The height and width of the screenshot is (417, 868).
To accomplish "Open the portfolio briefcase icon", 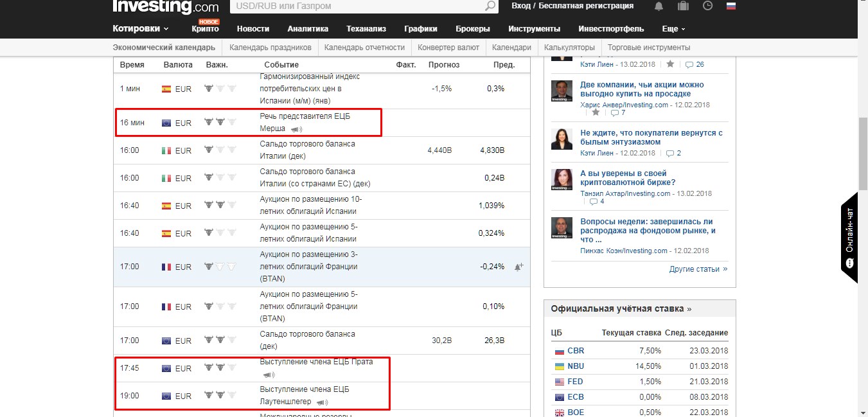I will pos(683,6).
